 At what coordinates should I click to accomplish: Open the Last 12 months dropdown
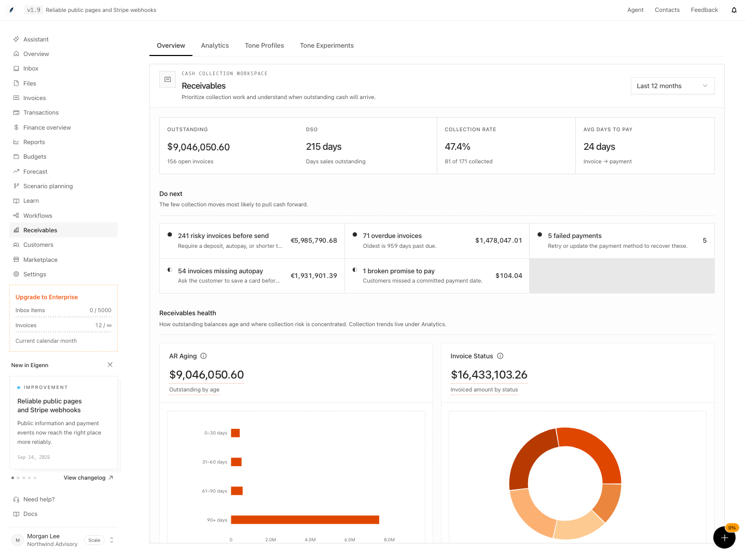click(x=672, y=86)
